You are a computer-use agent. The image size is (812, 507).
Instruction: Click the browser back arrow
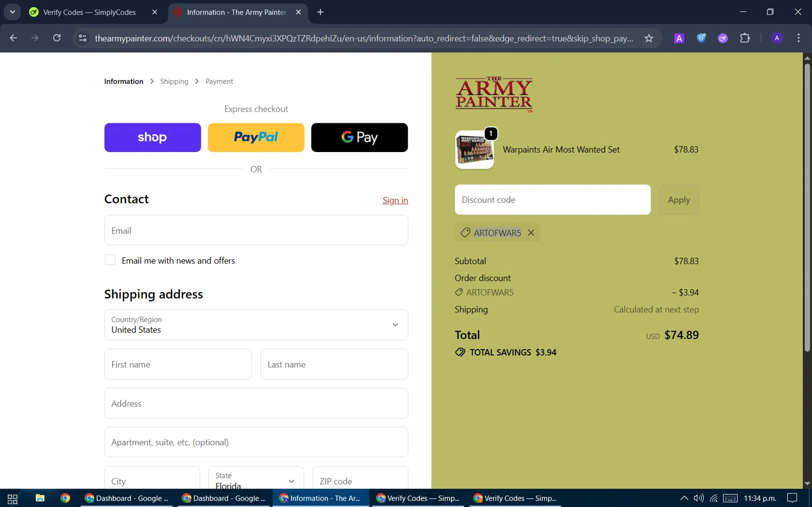14,38
